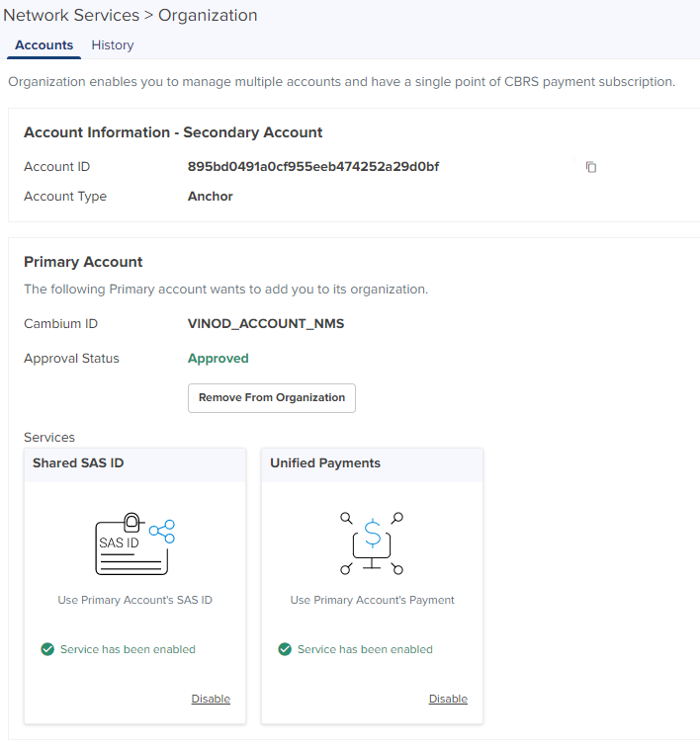Screen dimensions: 700x749
Task: Click the "Use Primary Account's Payment" text
Action: pyautogui.click(x=372, y=600)
